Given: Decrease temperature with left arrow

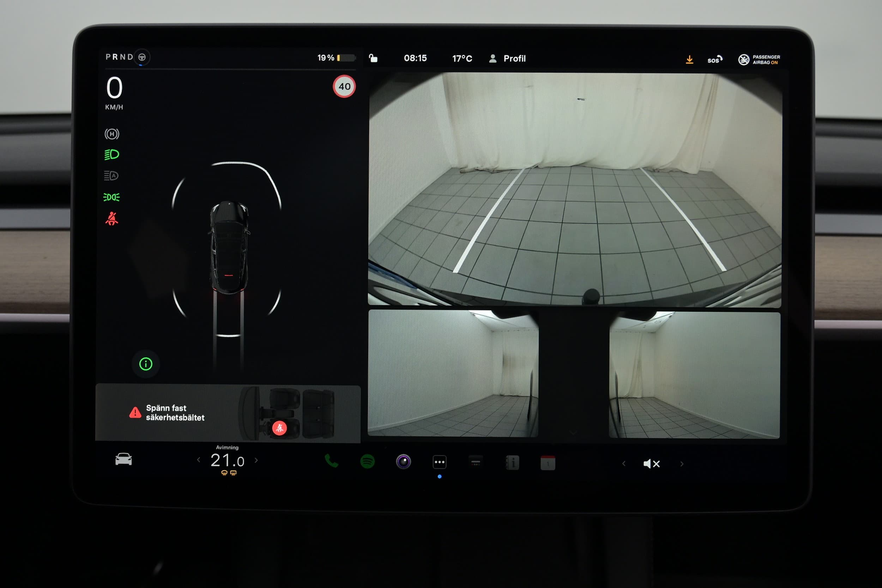Looking at the screenshot, I should [198, 460].
